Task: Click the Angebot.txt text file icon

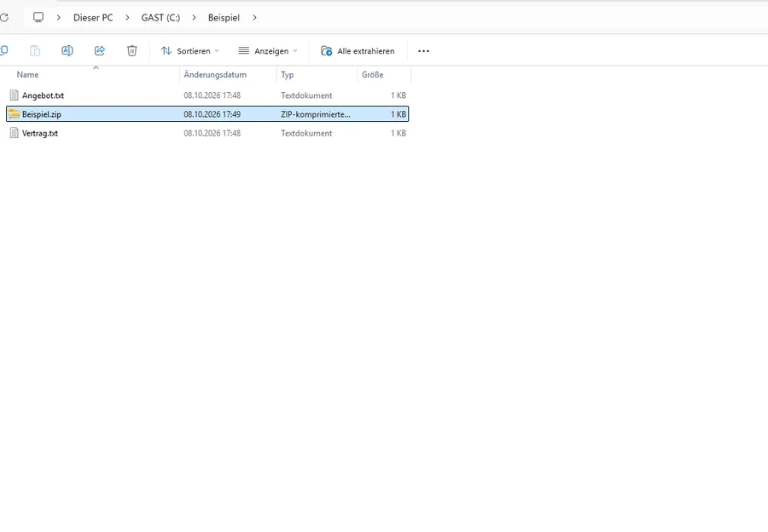Action: pos(15,95)
